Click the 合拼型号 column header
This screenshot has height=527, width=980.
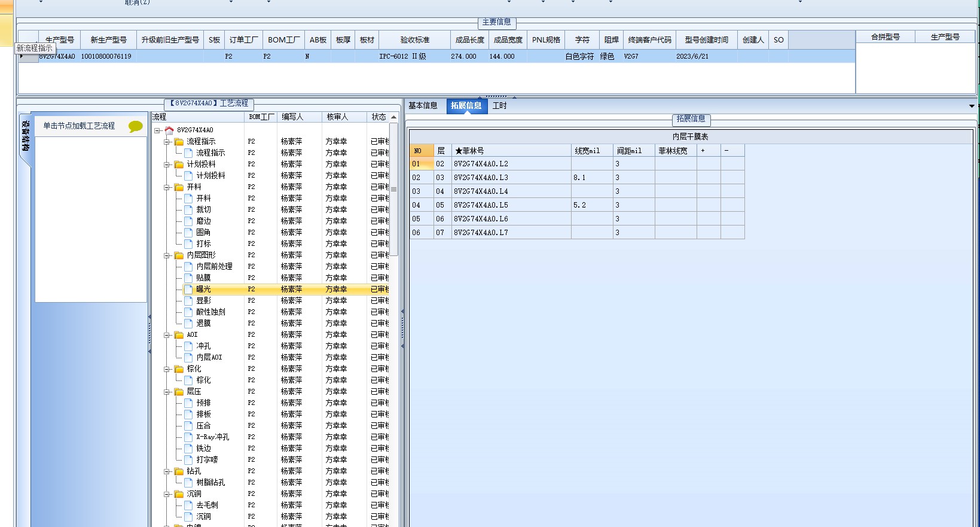pos(886,37)
